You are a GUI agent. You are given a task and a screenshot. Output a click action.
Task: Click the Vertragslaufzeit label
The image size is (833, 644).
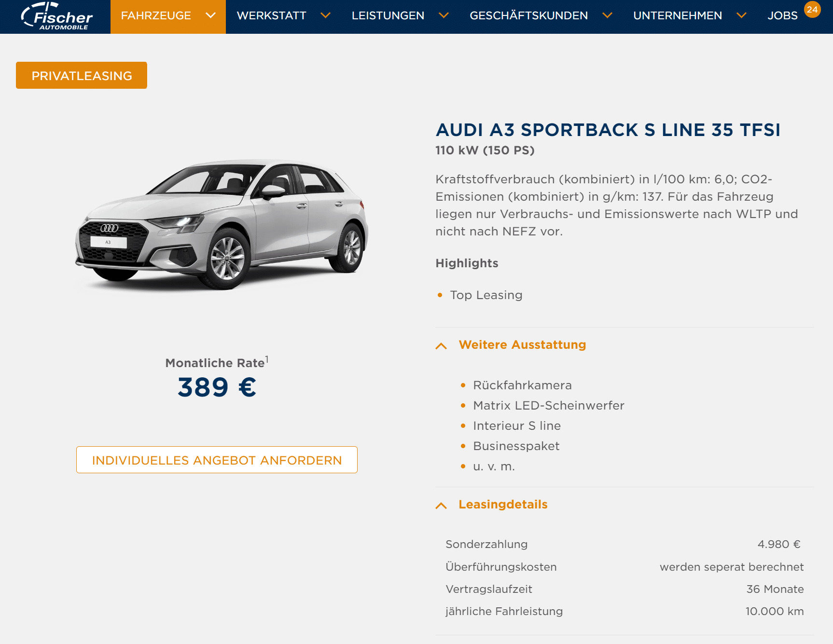(489, 589)
